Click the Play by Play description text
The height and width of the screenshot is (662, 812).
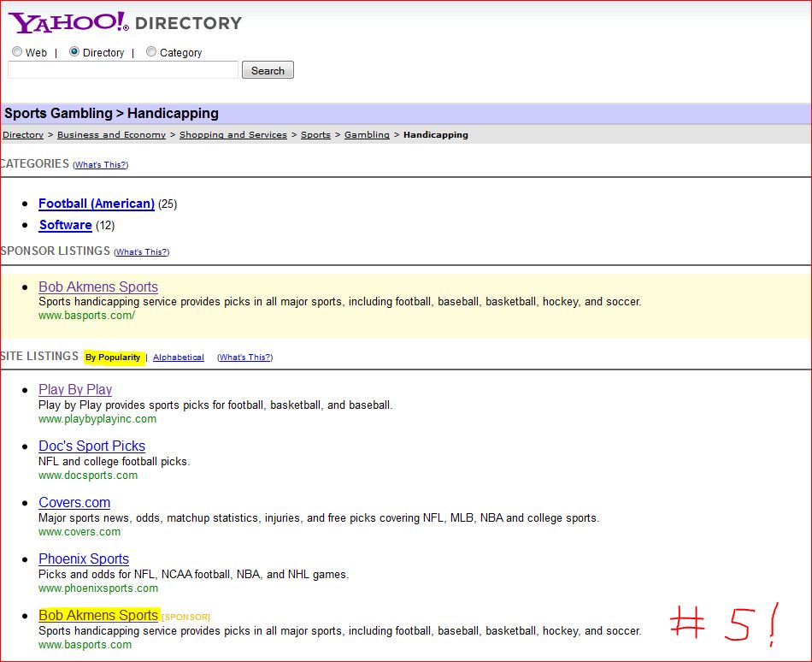pos(215,405)
